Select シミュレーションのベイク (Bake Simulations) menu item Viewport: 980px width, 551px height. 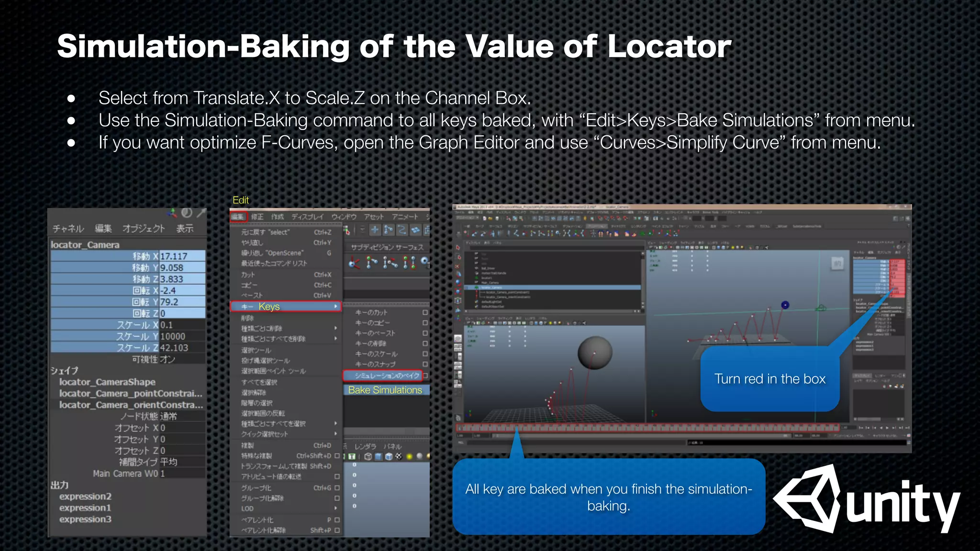383,375
